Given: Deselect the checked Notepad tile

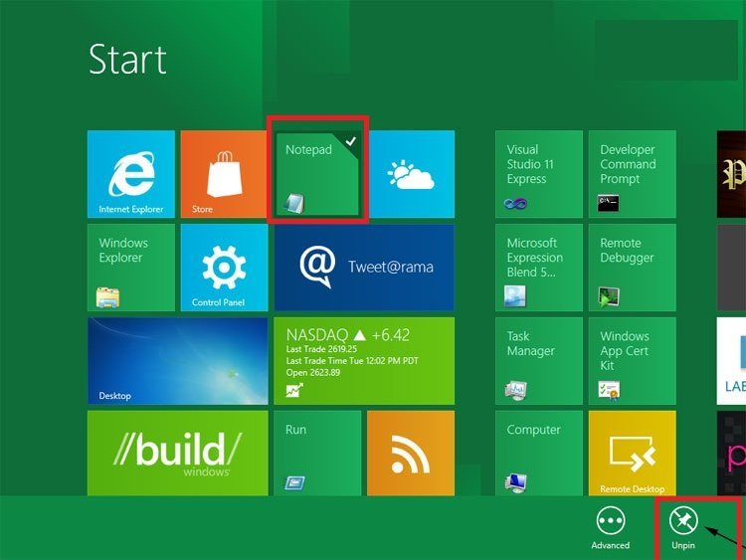Looking at the screenshot, I should pyautogui.click(x=318, y=174).
